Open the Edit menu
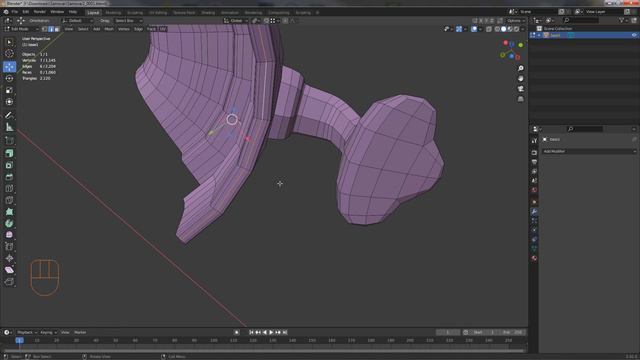 pos(26,12)
